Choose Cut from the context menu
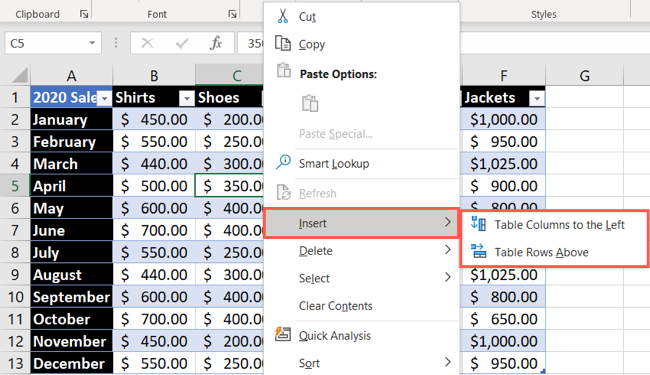The image size is (650, 375). click(361, 17)
